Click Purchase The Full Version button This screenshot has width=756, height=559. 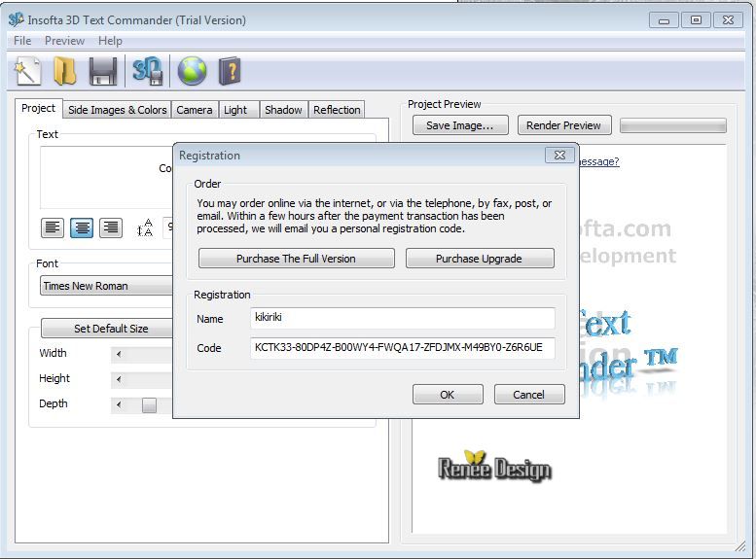pos(296,259)
